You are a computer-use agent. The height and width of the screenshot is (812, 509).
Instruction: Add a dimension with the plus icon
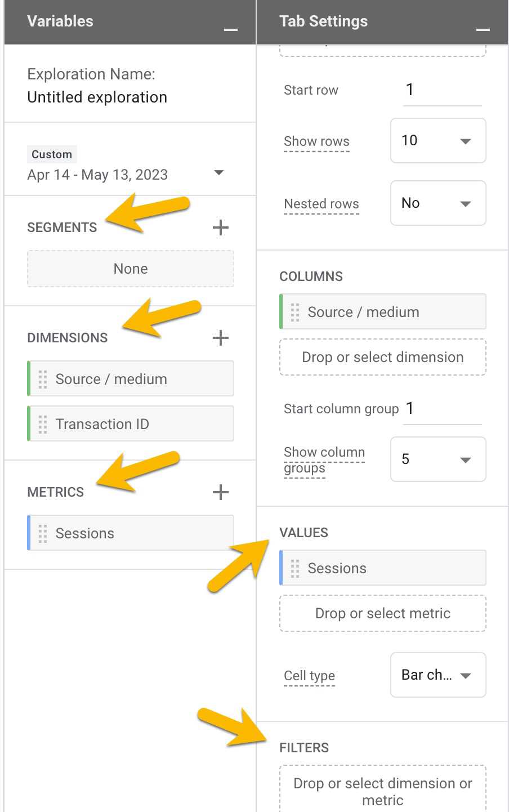(221, 338)
